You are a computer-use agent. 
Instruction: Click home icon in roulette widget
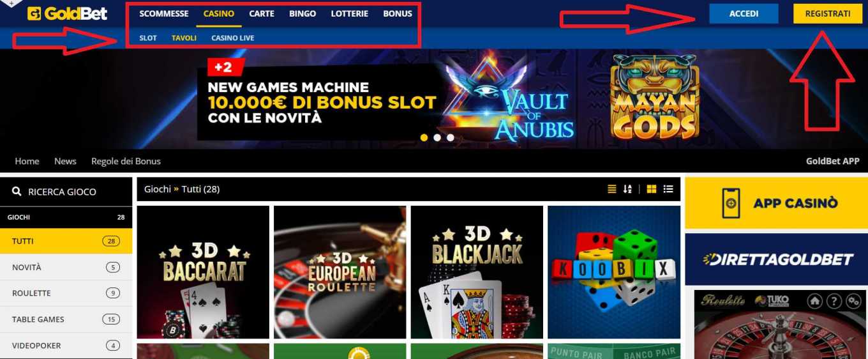pos(814,301)
